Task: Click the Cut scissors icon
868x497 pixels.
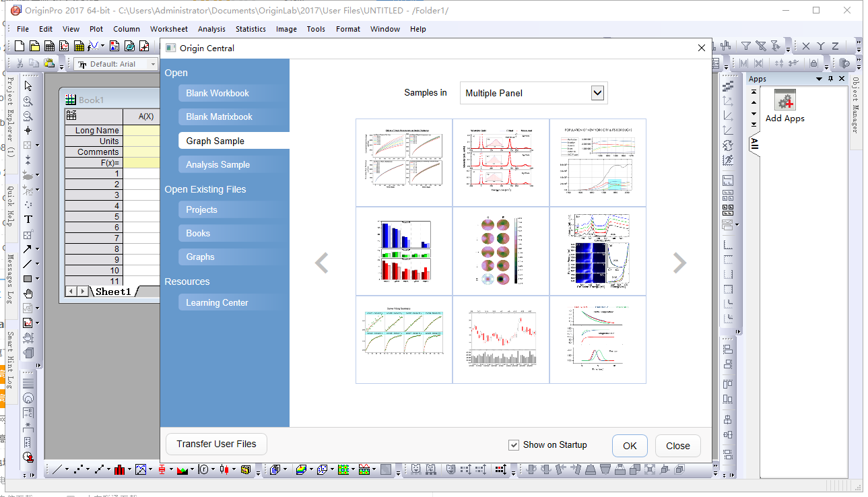Action: pos(20,64)
